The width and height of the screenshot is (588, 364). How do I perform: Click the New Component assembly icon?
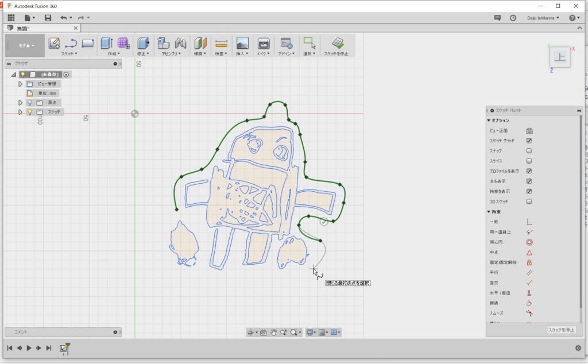coord(163,43)
